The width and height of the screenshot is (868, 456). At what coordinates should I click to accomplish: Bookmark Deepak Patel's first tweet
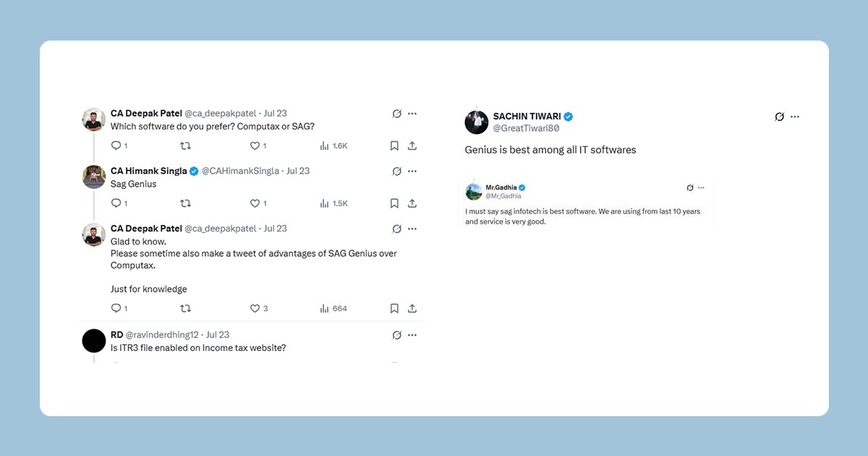pyautogui.click(x=394, y=145)
